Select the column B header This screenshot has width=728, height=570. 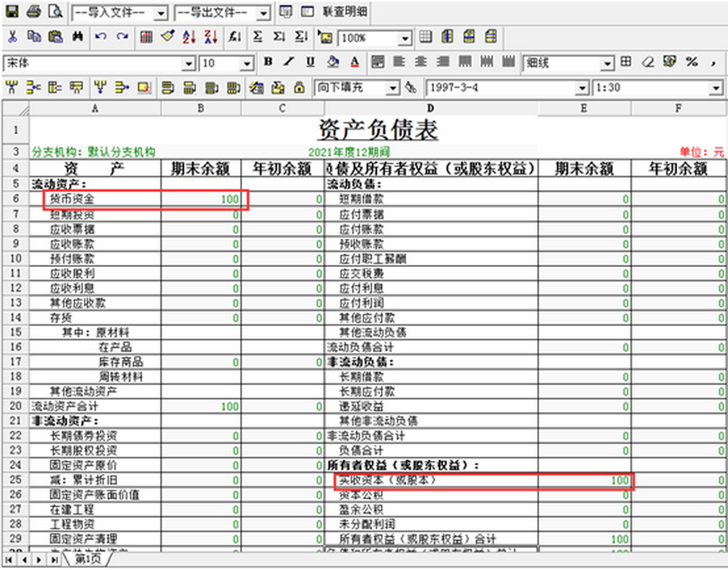click(x=201, y=109)
